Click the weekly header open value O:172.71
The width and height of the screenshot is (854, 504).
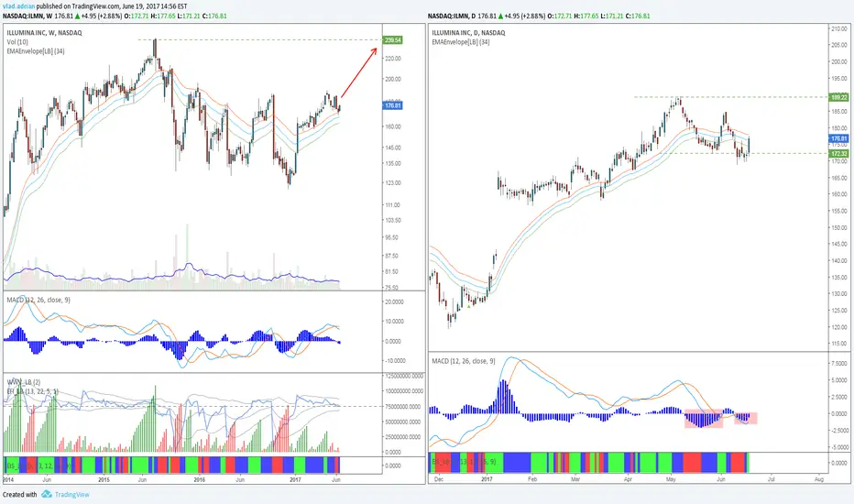[137, 16]
